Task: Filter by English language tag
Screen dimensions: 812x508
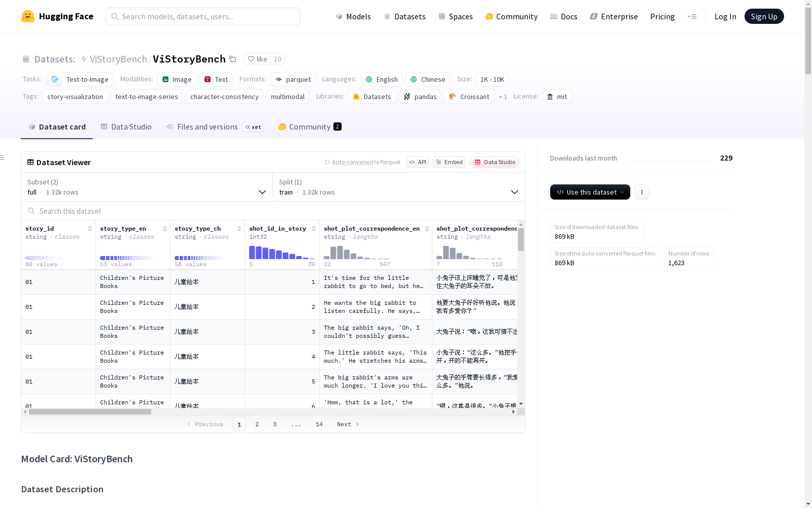Action: click(x=382, y=79)
